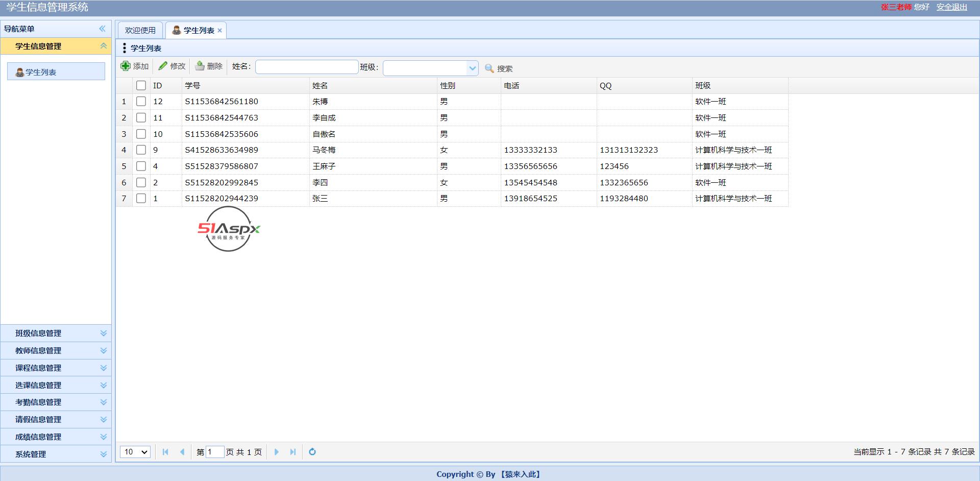The height and width of the screenshot is (481, 980).
Task: Go to next page of grid
Action: (276, 452)
